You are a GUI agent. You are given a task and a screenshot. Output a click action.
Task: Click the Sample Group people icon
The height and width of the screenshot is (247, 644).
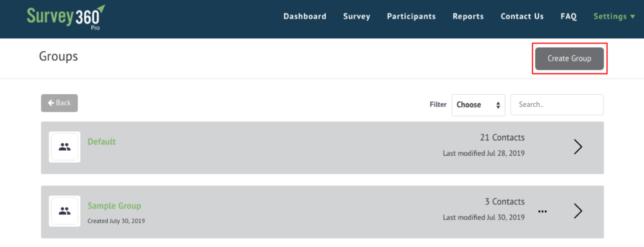(x=64, y=211)
